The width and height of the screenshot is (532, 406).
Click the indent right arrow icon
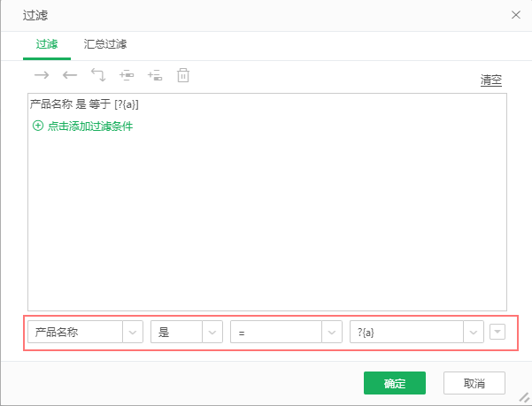coord(42,76)
